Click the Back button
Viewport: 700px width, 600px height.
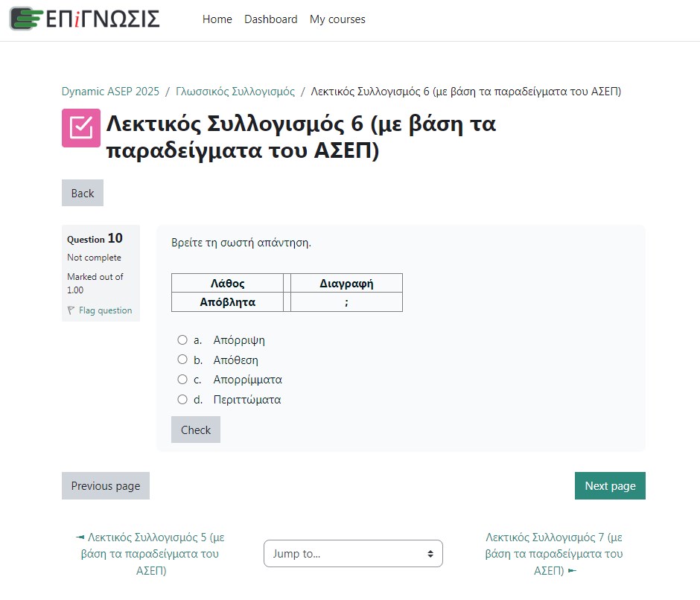pyautogui.click(x=83, y=193)
